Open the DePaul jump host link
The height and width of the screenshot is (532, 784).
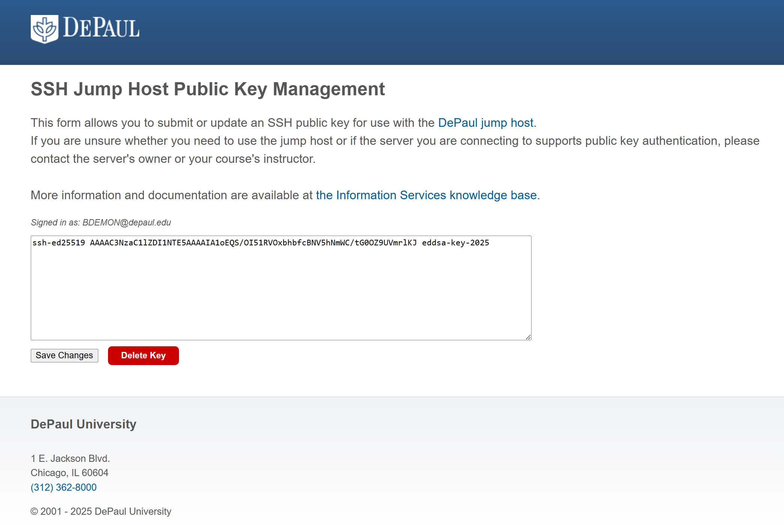point(485,123)
